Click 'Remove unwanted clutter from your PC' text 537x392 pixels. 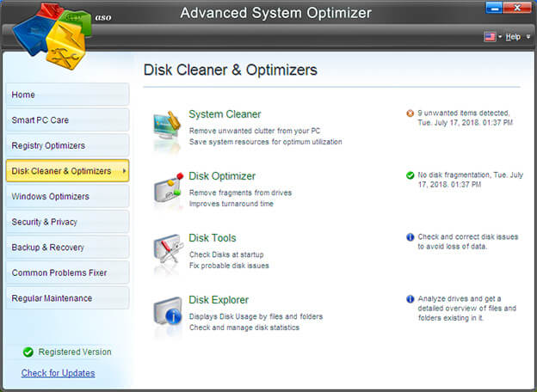[255, 131]
